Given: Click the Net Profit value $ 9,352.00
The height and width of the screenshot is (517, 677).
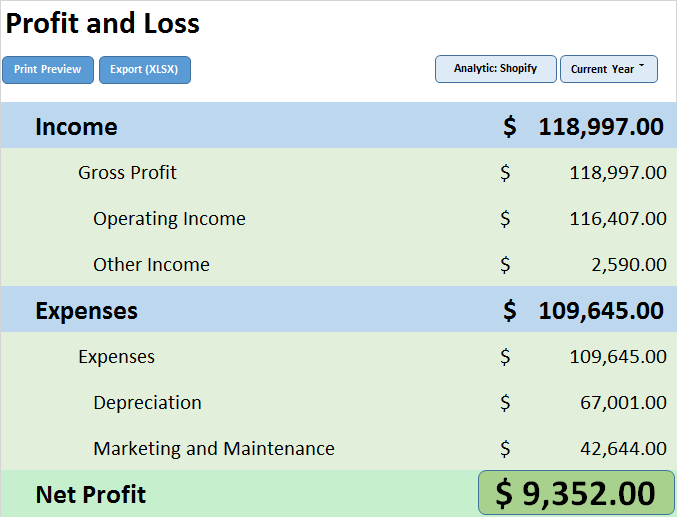Looking at the screenshot, I should (576, 493).
